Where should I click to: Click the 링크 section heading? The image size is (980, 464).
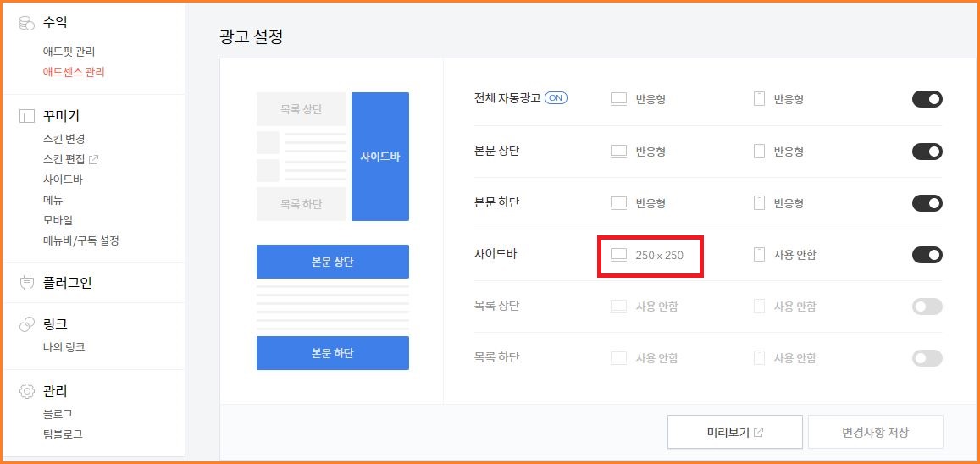[x=55, y=324]
